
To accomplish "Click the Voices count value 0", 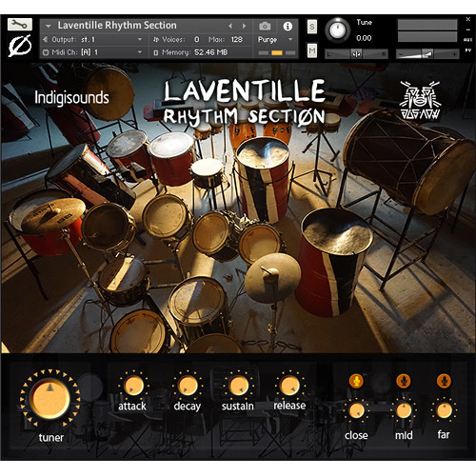I will [197, 40].
